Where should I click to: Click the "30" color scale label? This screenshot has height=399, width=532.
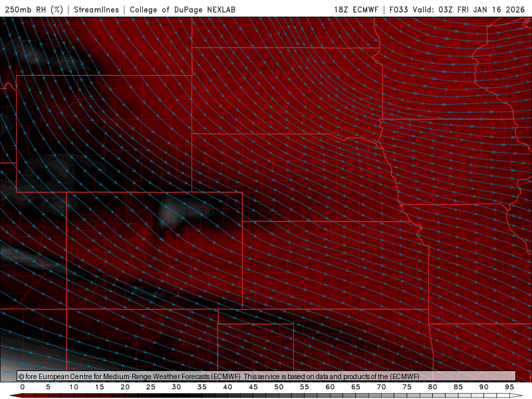click(x=176, y=387)
